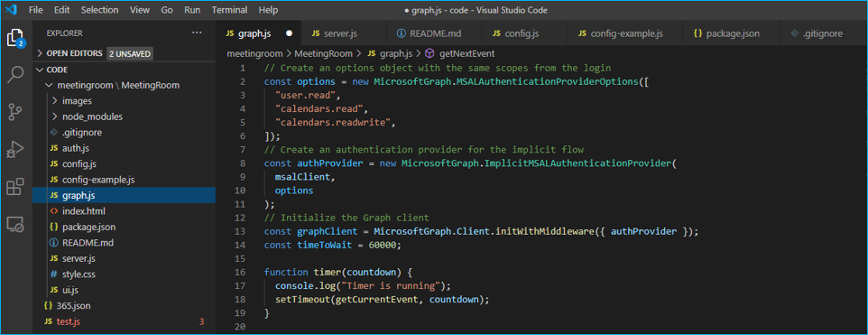Click the info icon of README.md file
The height and width of the screenshot is (335, 868).
tap(54, 243)
